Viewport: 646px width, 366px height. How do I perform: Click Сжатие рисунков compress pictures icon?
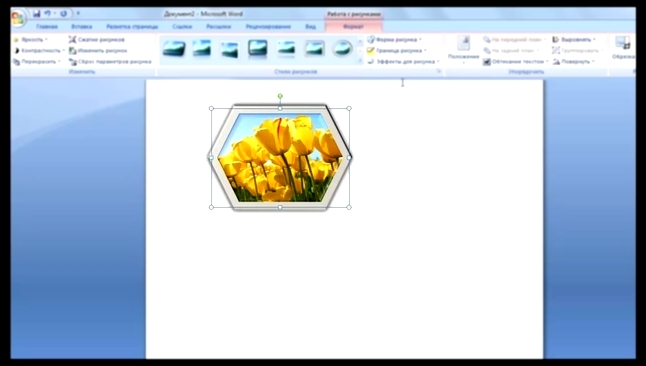coord(73,40)
